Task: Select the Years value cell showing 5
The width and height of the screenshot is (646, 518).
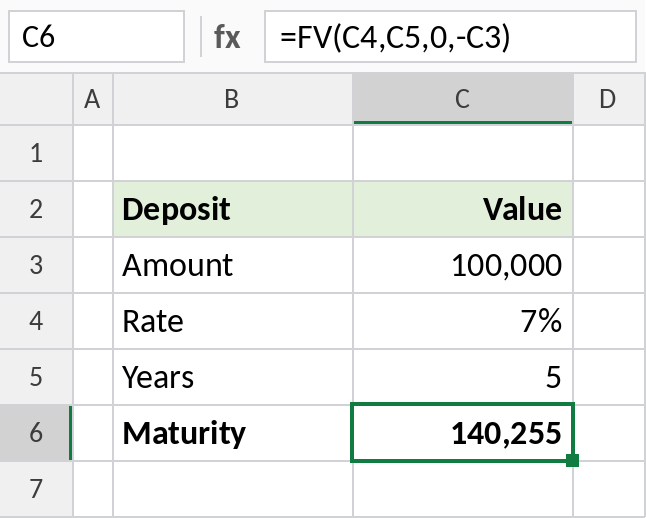Action: [463, 377]
